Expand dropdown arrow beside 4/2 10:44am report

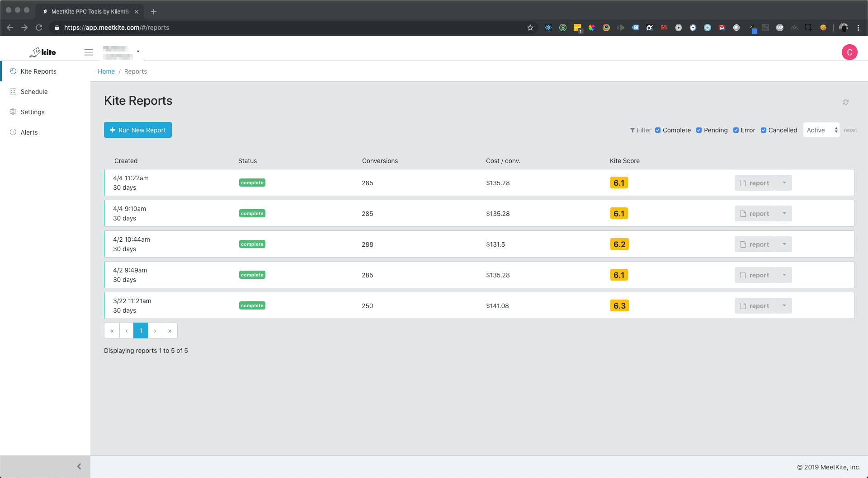click(784, 244)
